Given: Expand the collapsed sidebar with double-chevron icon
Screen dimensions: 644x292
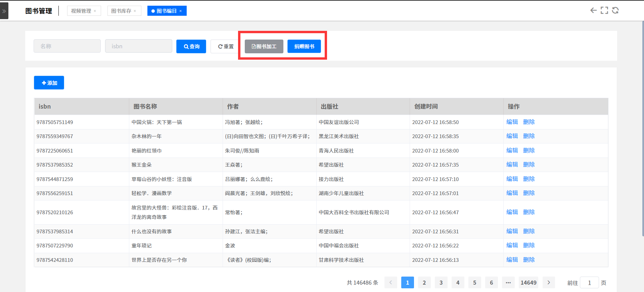Looking at the screenshot, I should [x=4, y=11].
